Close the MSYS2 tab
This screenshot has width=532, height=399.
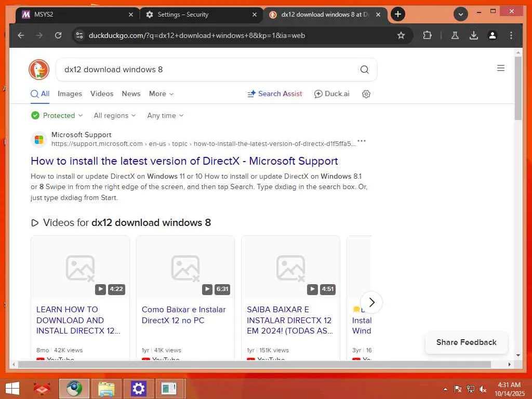pyautogui.click(x=130, y=15)
